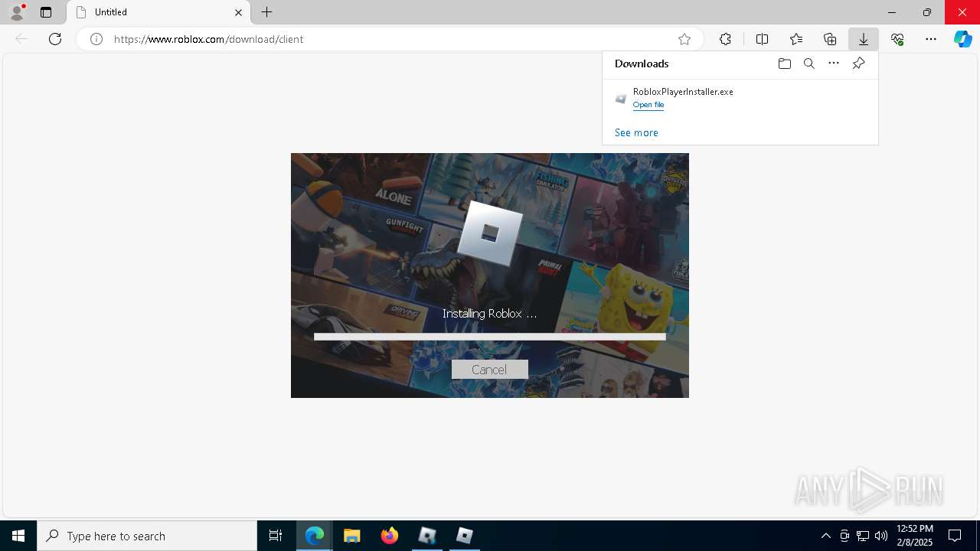The image size is (980, 551).
Task: Launch Copilot from the toolbar
Action: click(963, 39)
